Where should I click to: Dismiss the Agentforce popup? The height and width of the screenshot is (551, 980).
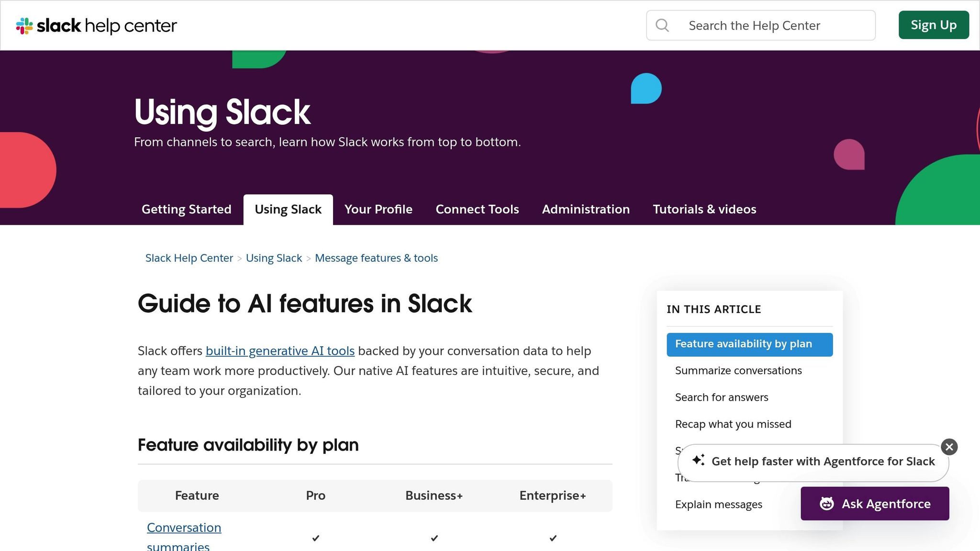(948, 447)
